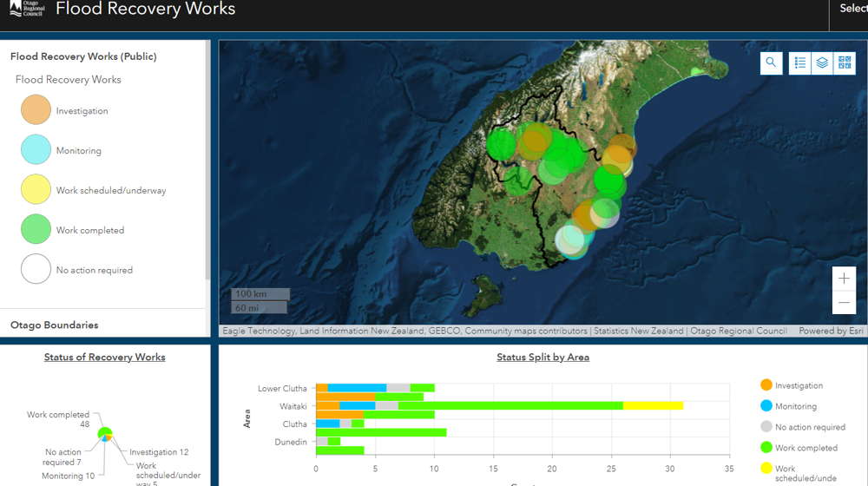The image size is (868, 486).
Task: Zoom in with the plus button
Action: pos(844,279)
